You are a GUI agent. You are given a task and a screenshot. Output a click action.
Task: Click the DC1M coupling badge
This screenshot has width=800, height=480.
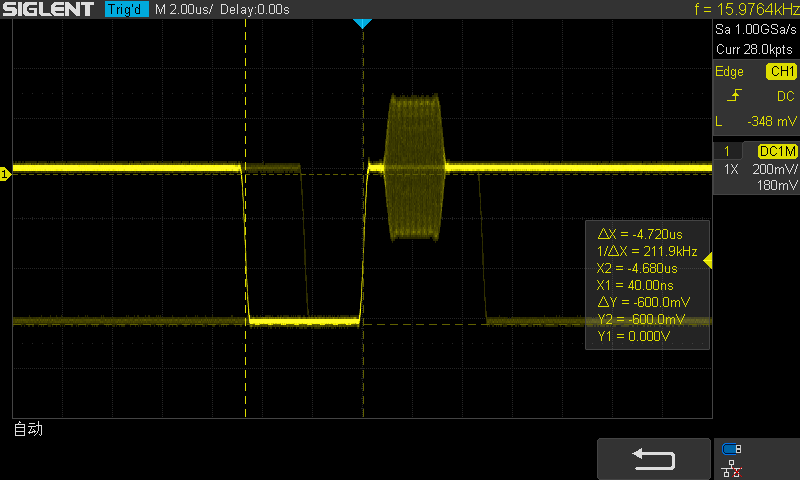(778, 151)
